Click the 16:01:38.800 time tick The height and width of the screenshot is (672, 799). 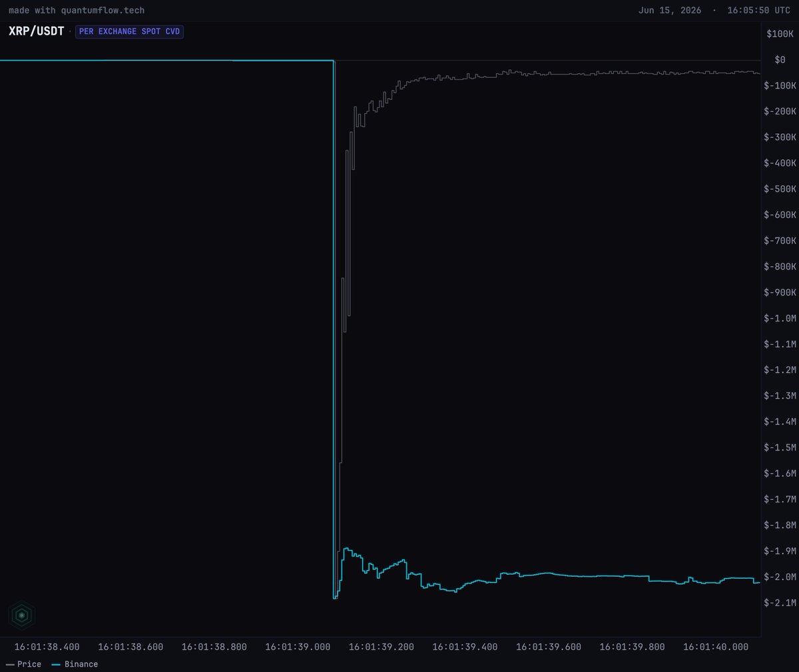(x=214, y=647)
